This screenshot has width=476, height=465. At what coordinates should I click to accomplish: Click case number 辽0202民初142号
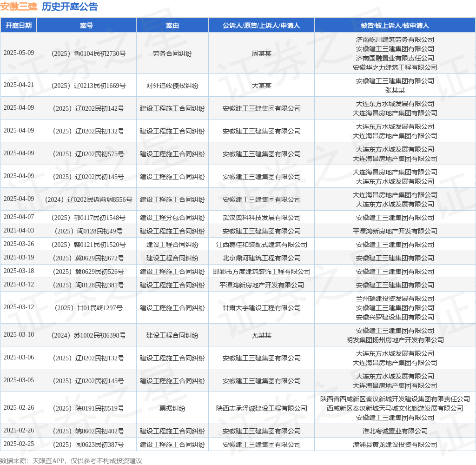(x=88, y=108)
